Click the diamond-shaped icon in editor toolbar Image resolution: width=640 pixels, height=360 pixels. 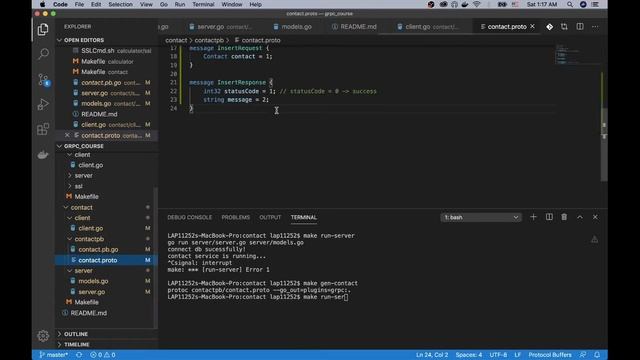[x=549, y=27]
